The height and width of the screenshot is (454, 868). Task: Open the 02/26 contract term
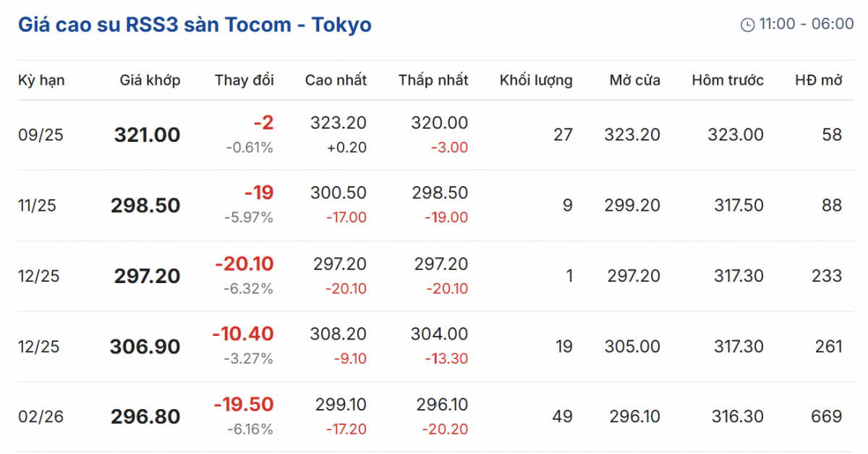pyautogui.click(x=41, y=417)
